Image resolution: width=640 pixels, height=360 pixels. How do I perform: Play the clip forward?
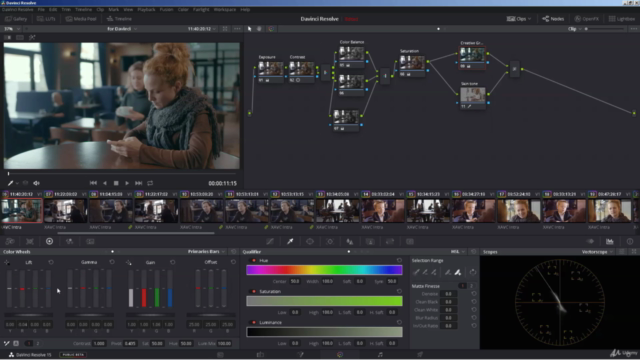(127, 183)
